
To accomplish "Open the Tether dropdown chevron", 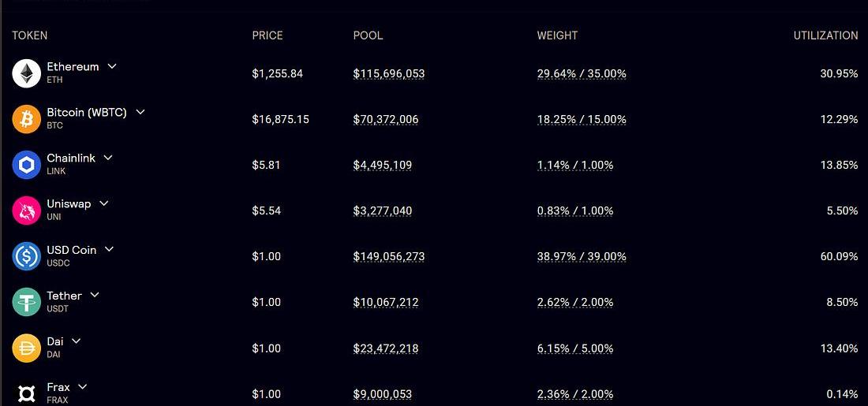I will point(95,296).
